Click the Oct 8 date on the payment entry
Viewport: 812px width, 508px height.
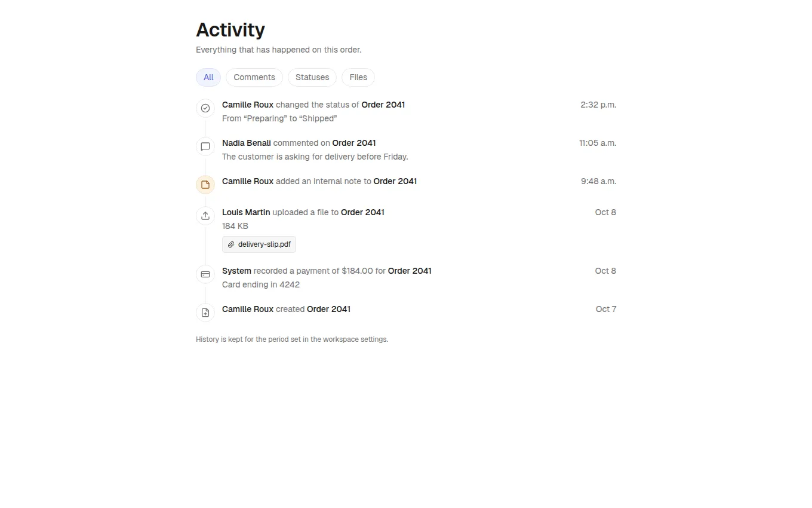tap(605, 271)
